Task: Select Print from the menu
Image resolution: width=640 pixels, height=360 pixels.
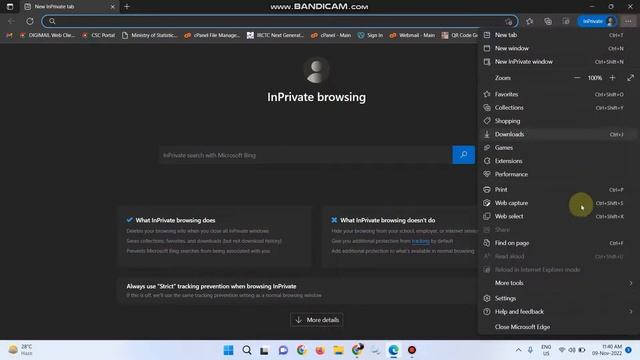Action: 557,190
